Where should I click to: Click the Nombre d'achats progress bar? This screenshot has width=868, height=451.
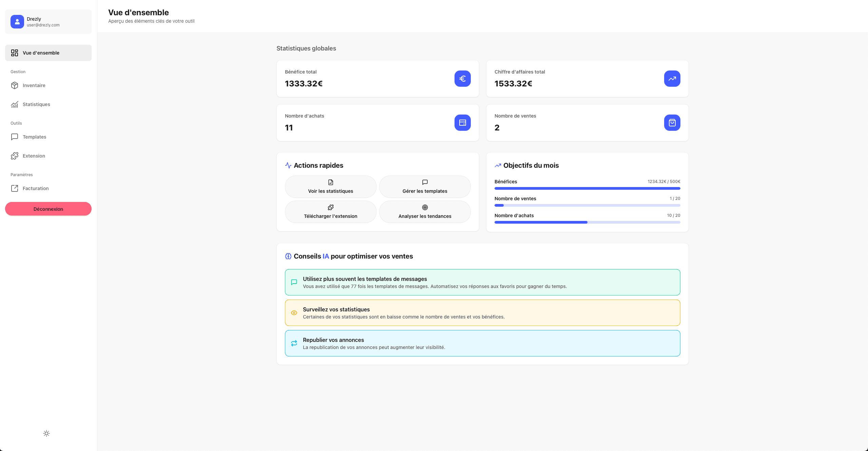pyautogui.click(x=587, y=222)
